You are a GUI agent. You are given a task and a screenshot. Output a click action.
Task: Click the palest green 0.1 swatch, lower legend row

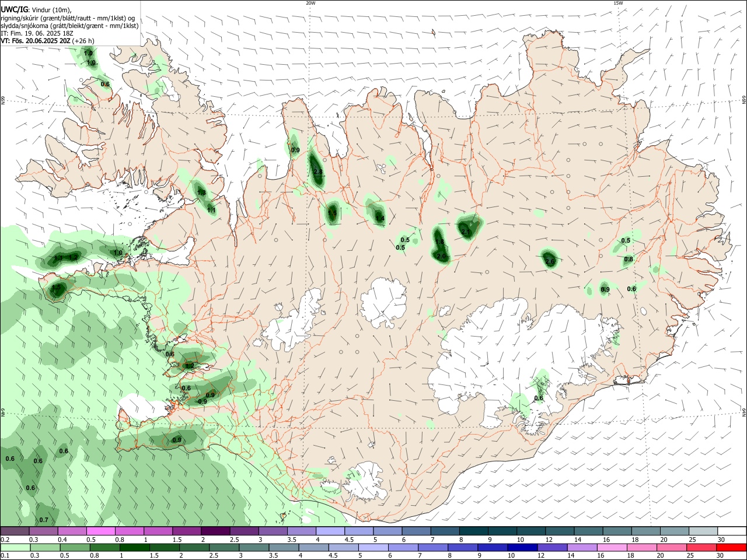pyautogui.click(x=15, y=547)
